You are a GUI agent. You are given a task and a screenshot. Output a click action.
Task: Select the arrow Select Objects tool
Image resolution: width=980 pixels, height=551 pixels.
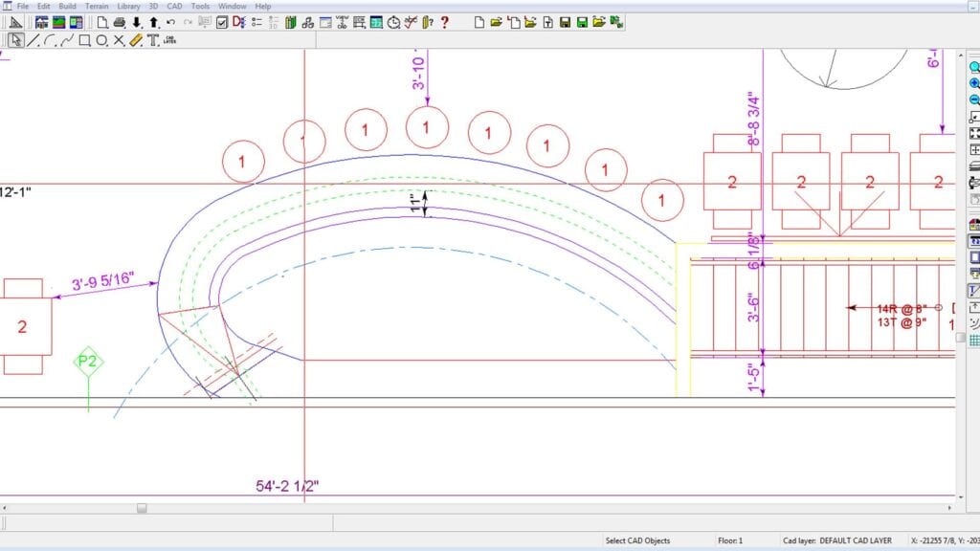point(16,40)
